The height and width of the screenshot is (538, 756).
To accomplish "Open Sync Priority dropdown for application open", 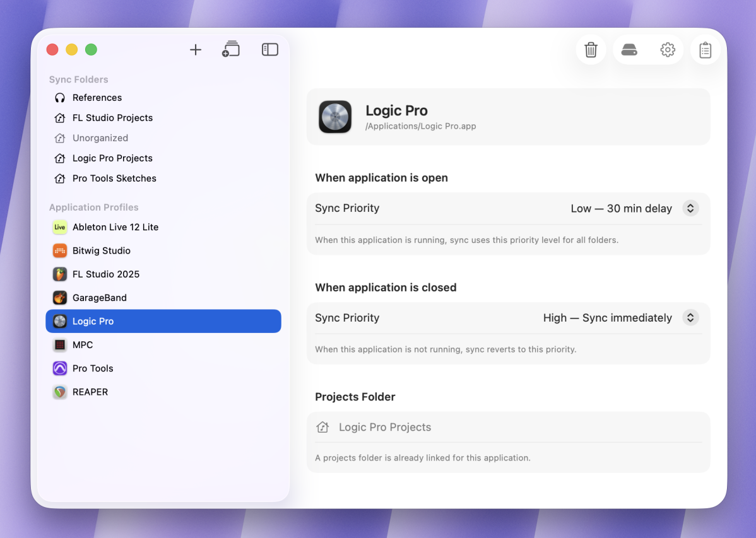I will [x=690, y=208].
